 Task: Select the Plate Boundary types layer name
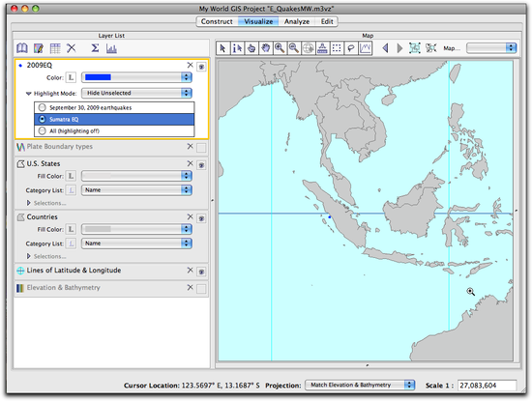pyautogui.click(x=59, y=147)
